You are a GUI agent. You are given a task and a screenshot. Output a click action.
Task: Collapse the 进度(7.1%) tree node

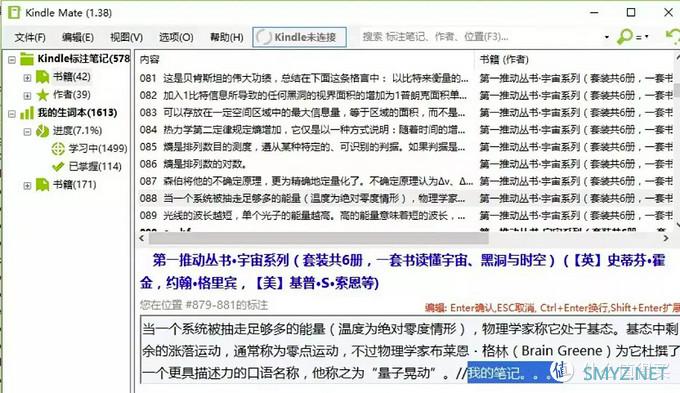point(27,131)
